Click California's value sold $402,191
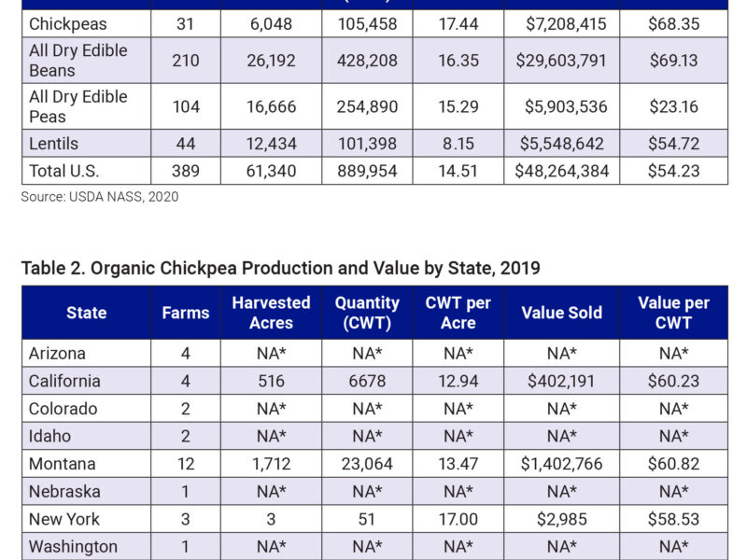Image resolution: width=747 pixels, height=560 pixels. (x=561, y=381)
